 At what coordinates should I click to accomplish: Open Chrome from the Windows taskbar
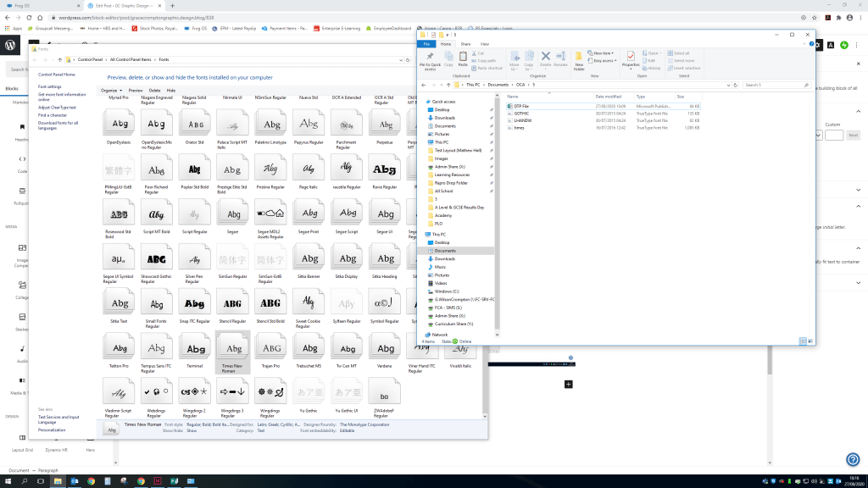[91, 480]
